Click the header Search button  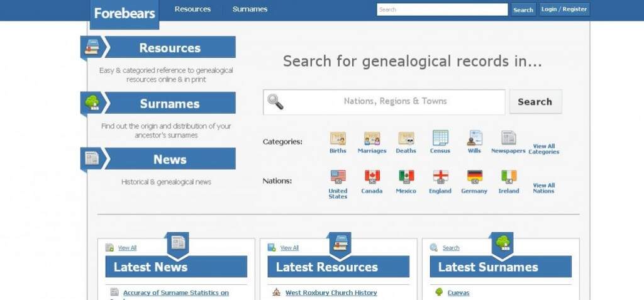523,9
